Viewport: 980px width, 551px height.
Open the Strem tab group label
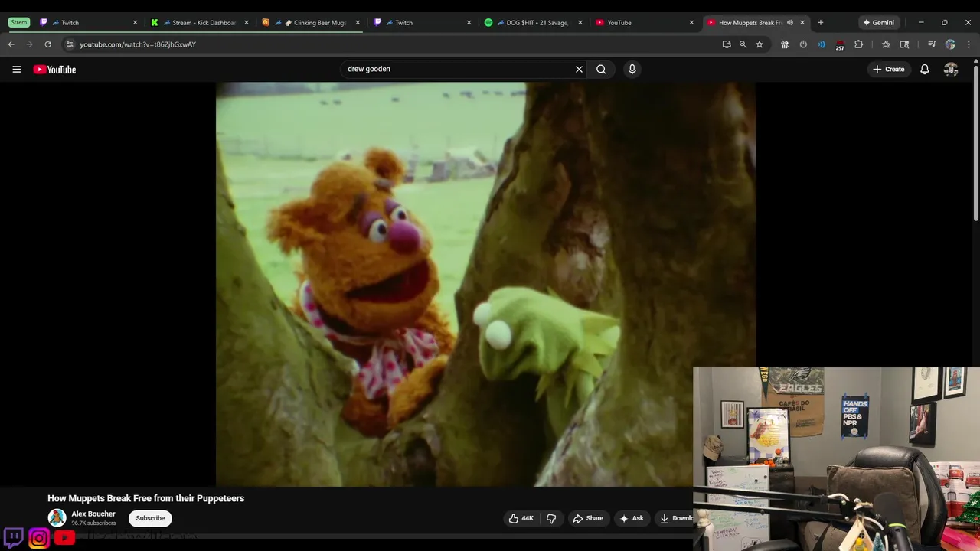(x=18, y=23)
